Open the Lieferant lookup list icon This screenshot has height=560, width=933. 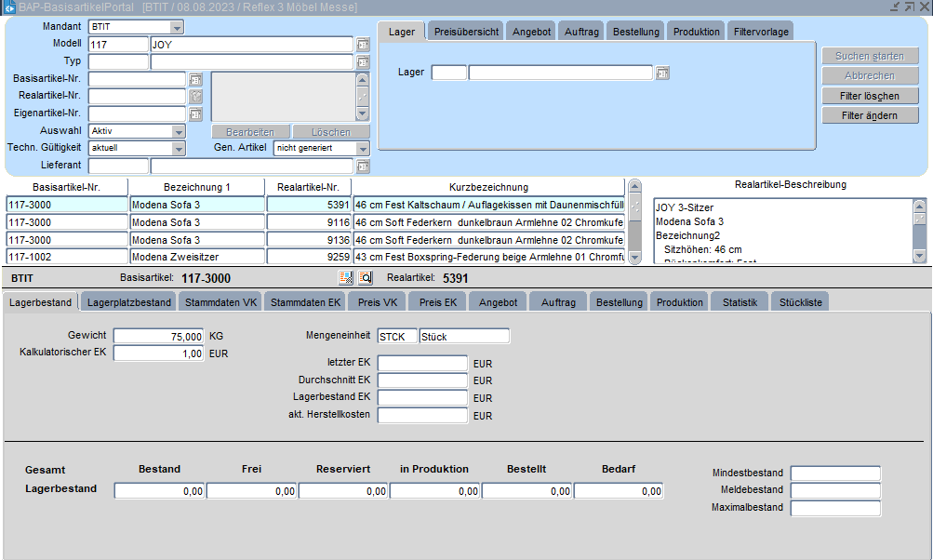pos(363,166)
